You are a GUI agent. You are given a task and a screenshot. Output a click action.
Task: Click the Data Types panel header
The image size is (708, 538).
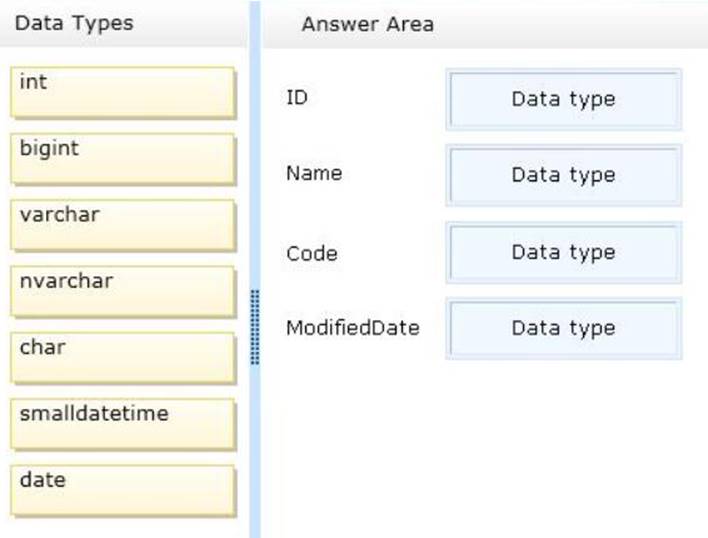click(74, 23)
